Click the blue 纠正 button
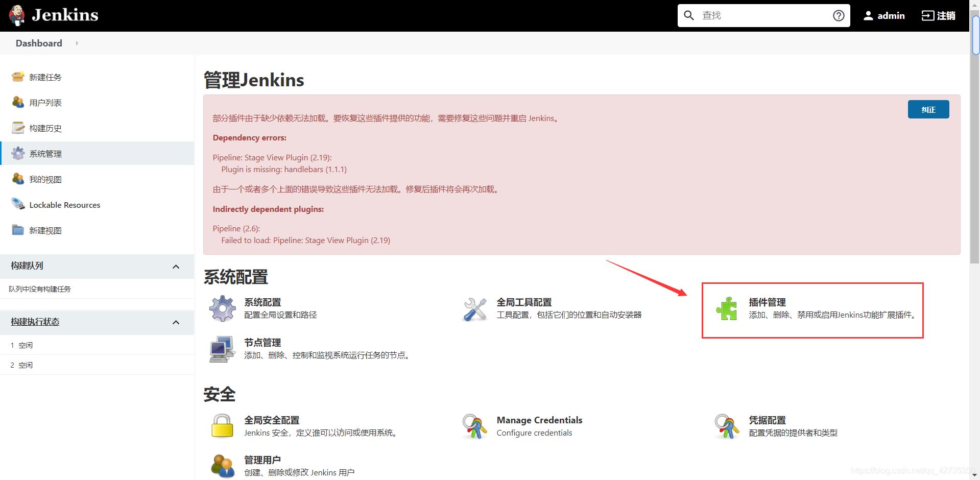980x480 pixels. click(x=928, y=109)
